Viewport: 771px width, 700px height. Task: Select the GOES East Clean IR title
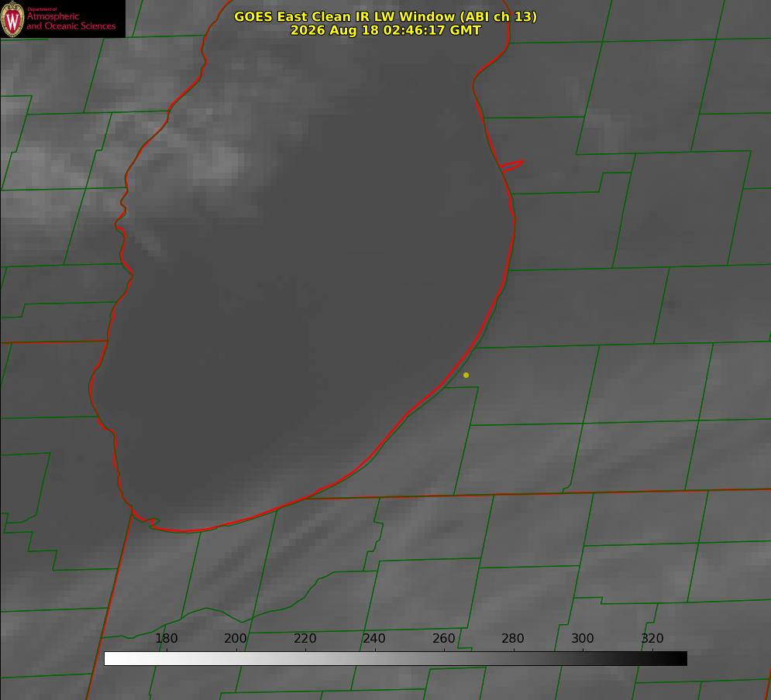coord(386,16)
